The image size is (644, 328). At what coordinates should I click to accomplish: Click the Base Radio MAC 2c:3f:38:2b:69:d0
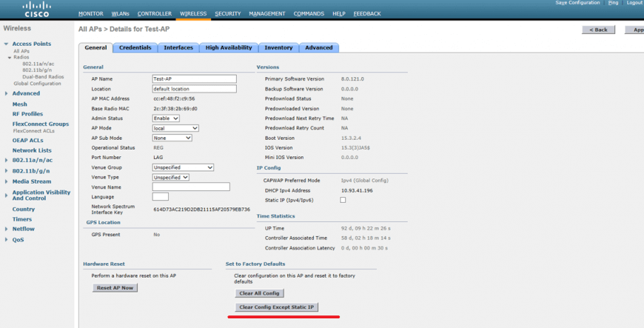[175, 109]
